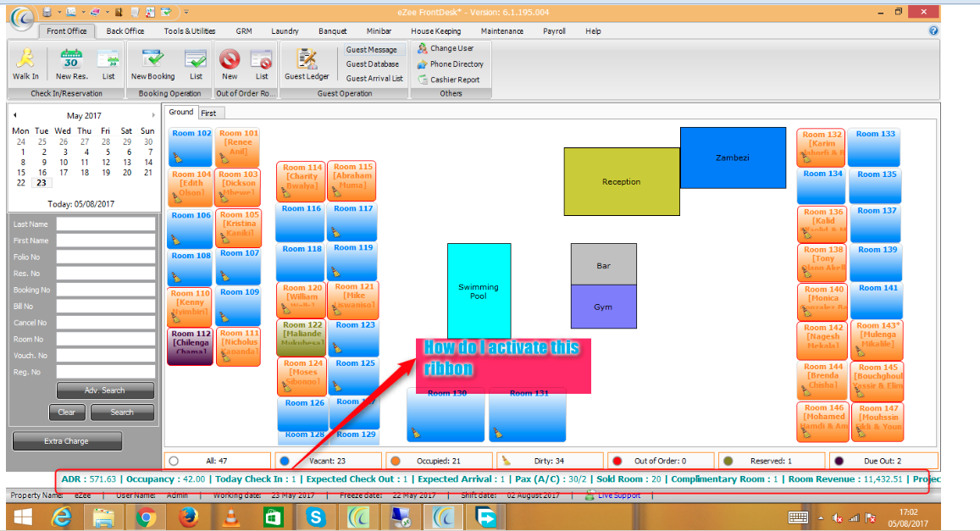Switch to the First floor tab
Viewport: 980px width, 531px height.
coord(208,113)
